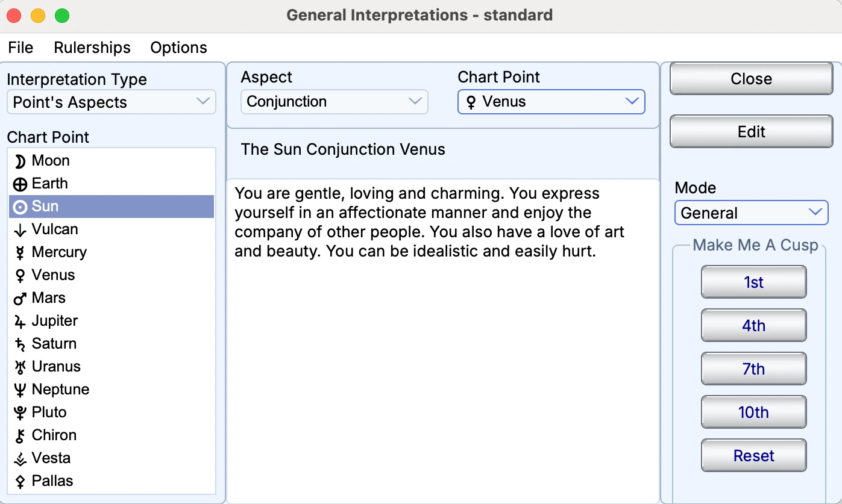Screen dimensions: 842x504
Task: Click the 4th cusp button
Action: coord(754,325)
